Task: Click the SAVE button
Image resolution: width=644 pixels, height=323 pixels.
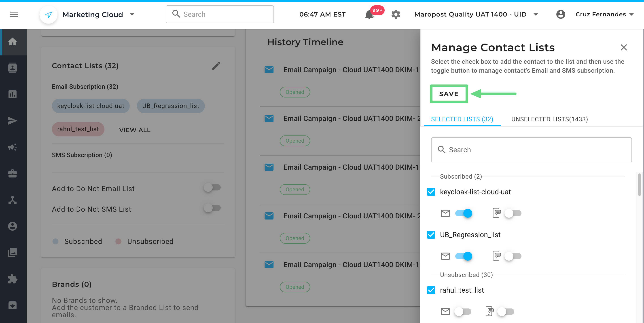Action: (x=449, y=94)
